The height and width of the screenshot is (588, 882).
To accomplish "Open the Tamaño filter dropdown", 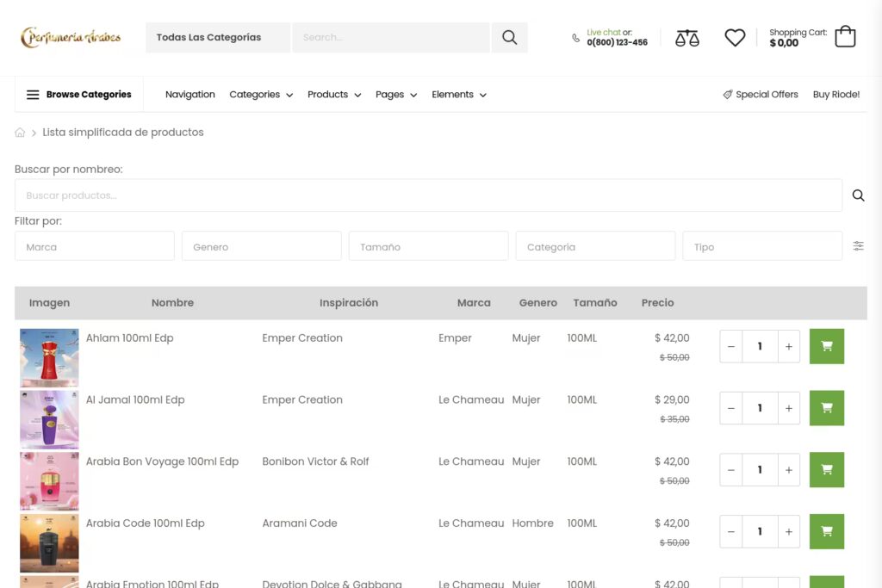I will (x=429, y=246).
